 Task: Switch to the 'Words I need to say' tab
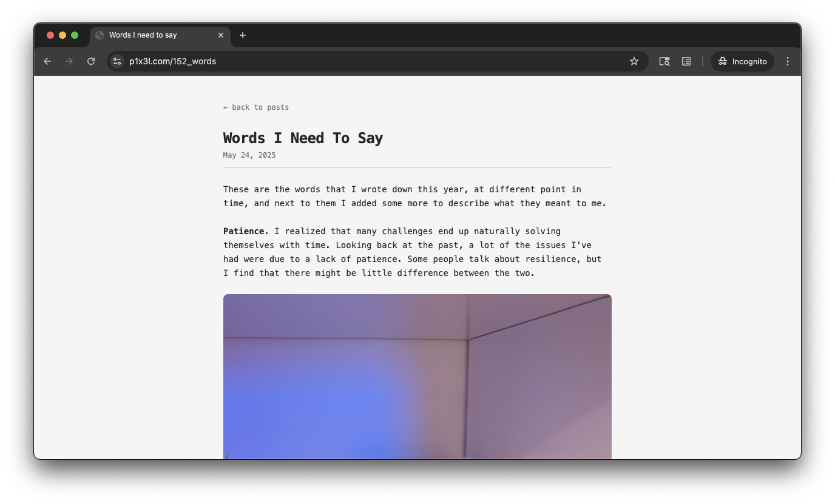point(152,35)
